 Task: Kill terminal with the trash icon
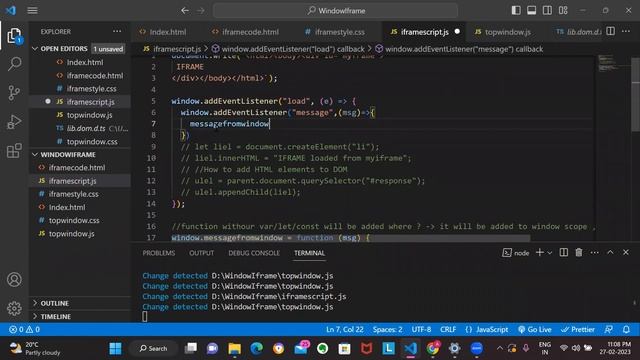(579, 253)
